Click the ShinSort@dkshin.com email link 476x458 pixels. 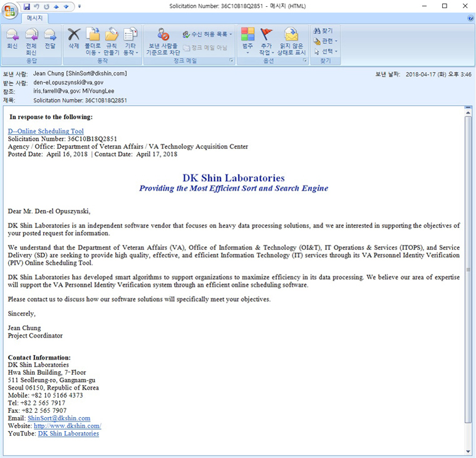point(59,419)
